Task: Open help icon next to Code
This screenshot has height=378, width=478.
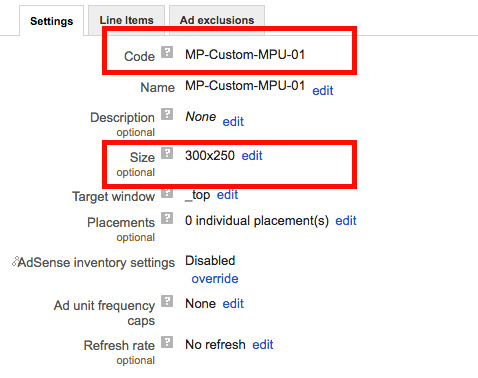Action: pyautogui.click(x=167, y=52)
